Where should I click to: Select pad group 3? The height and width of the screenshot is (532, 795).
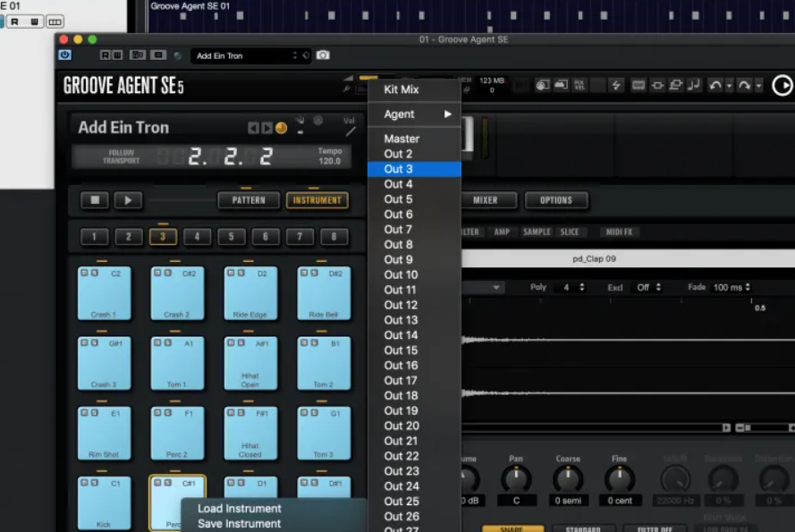pyautogui.click(x=163, y=236)
